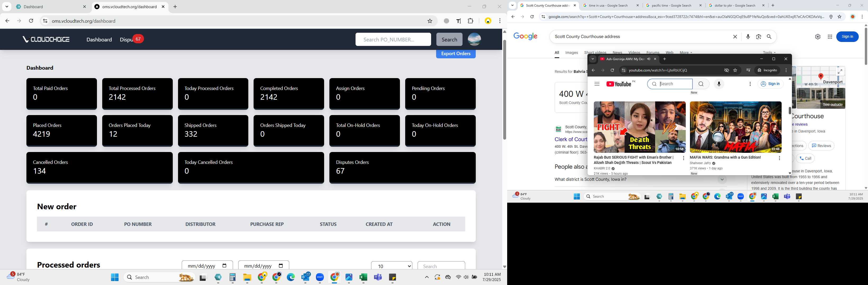Open the Extensions puzzle-piece icon
The image size is (868, 285).
pos(471,21)
